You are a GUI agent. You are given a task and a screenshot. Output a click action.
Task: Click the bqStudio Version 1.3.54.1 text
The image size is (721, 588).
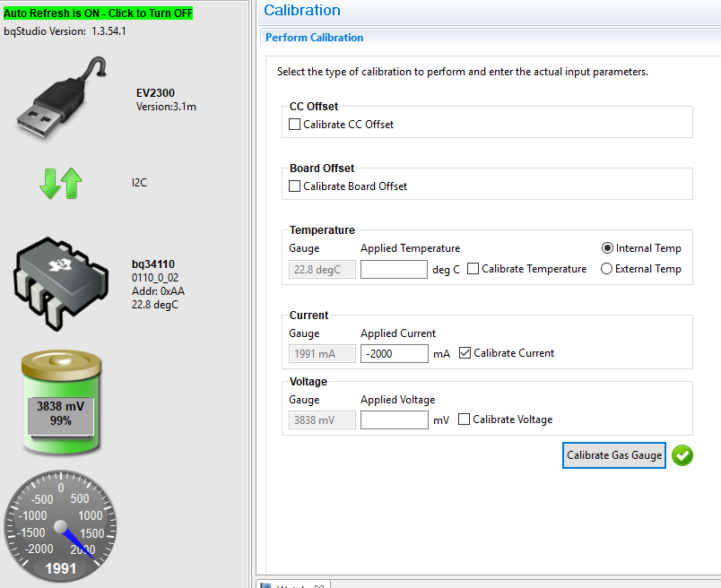[65, 31]
